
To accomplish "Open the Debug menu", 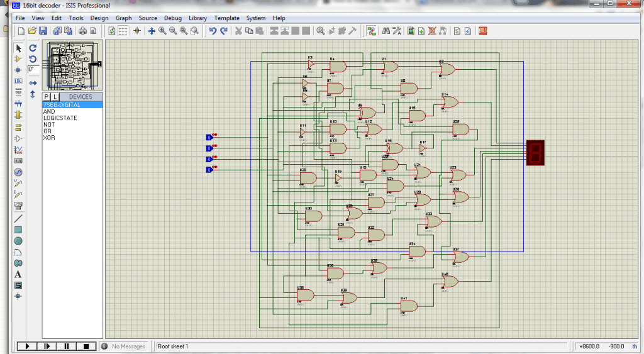I will 173,18.
